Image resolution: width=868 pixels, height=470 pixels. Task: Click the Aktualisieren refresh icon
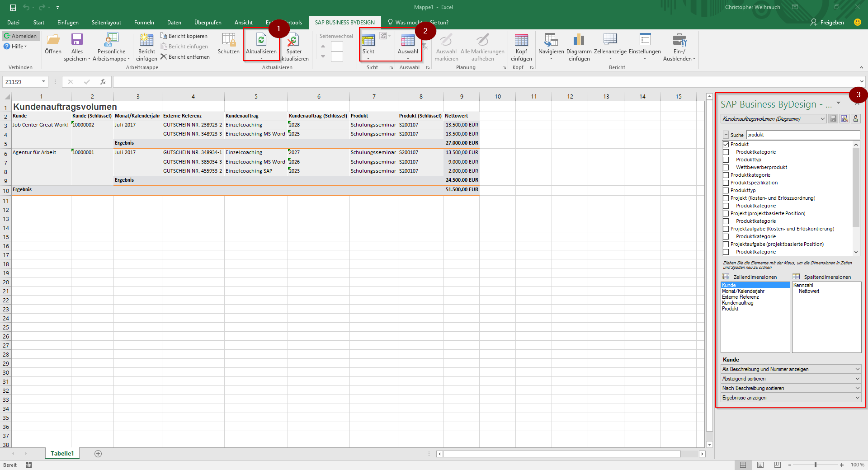[261, 40]
